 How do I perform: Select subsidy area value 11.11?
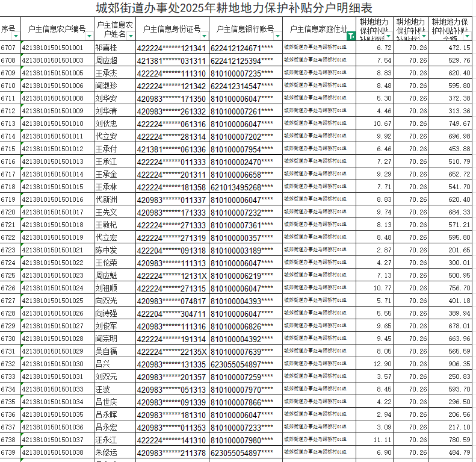click(375, 440)
